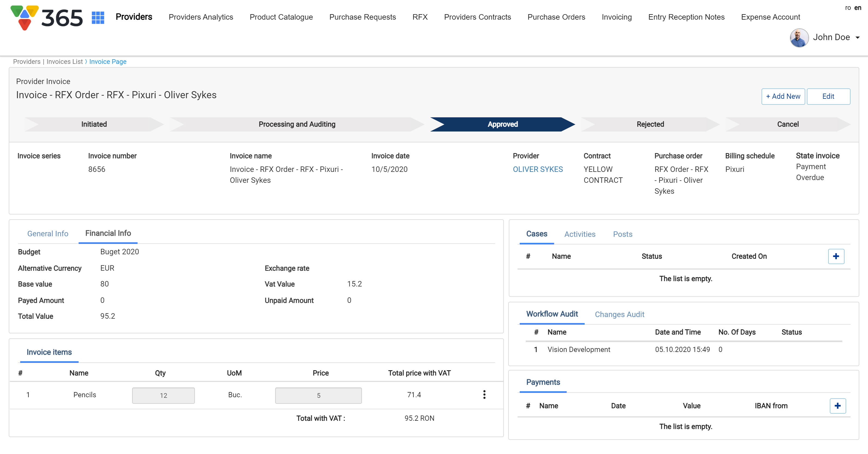The image size is (868, 454).
Task: Click the Pencils quantity field
Action: [163, 395]
